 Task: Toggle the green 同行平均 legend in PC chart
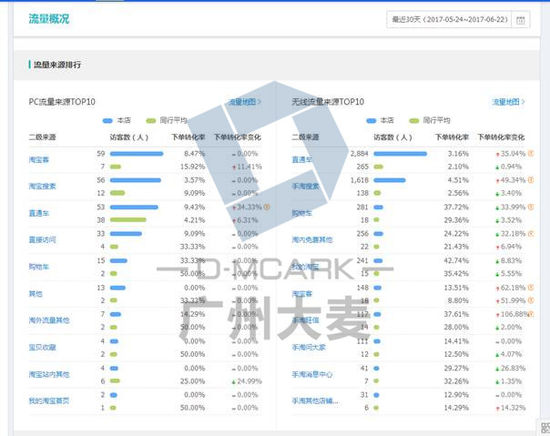click(x=167, y=121)
